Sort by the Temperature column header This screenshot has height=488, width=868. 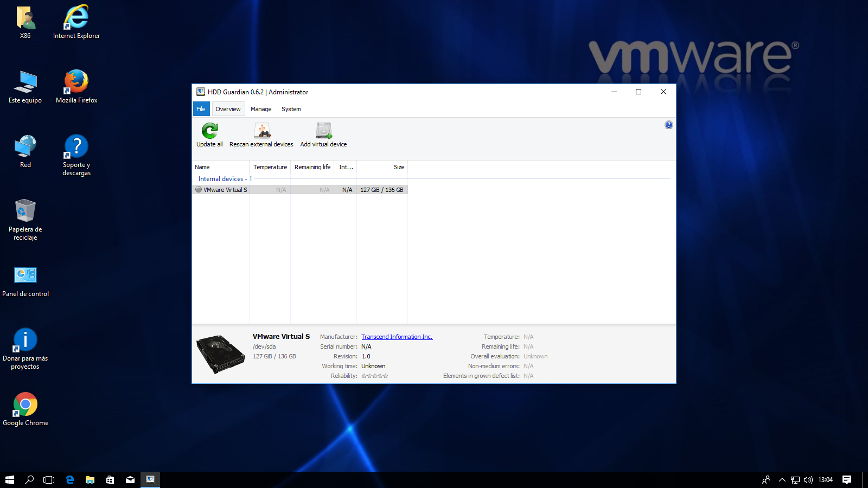tap(270, 167)
